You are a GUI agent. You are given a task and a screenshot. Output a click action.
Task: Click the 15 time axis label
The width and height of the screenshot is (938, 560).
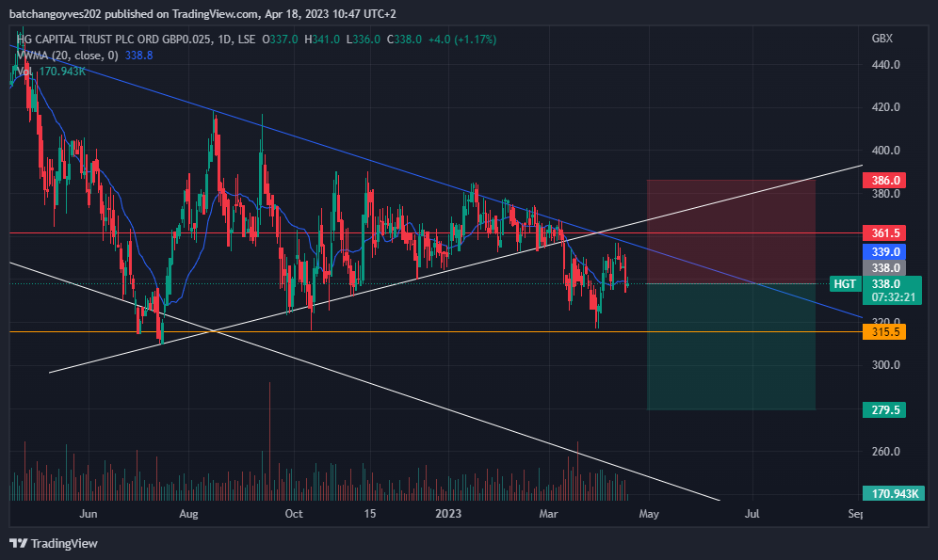click(x=370, y=514)
